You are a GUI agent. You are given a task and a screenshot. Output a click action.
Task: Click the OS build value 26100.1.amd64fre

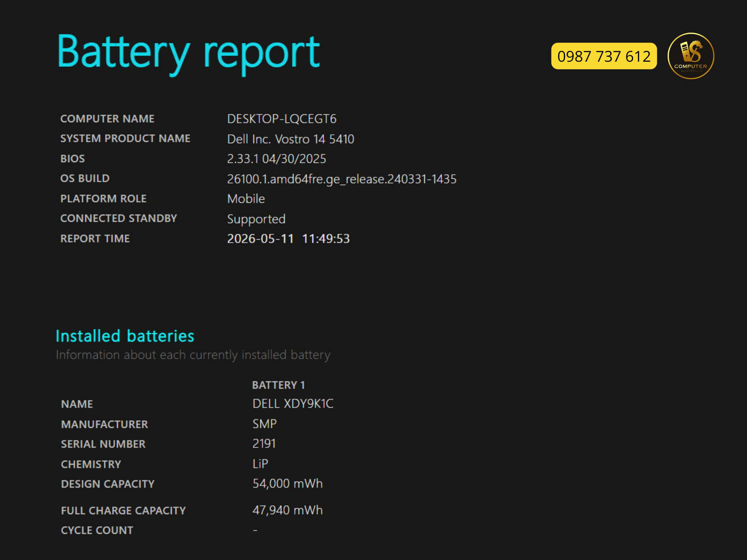341,179
